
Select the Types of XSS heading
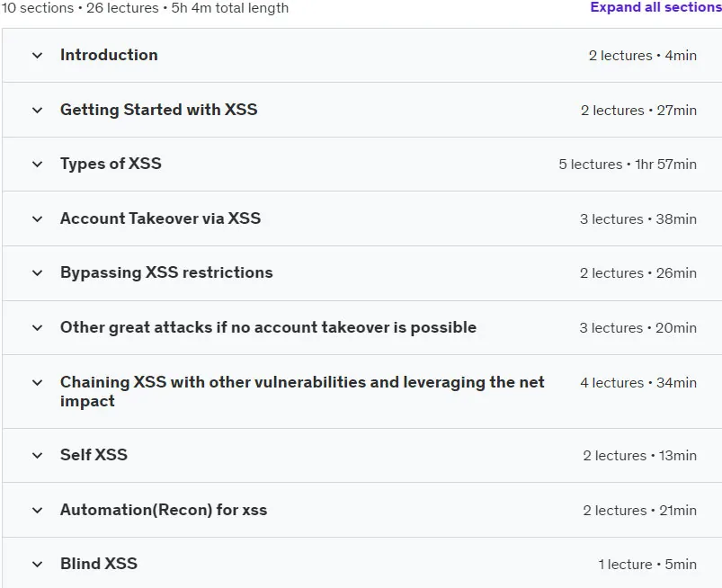111,164
